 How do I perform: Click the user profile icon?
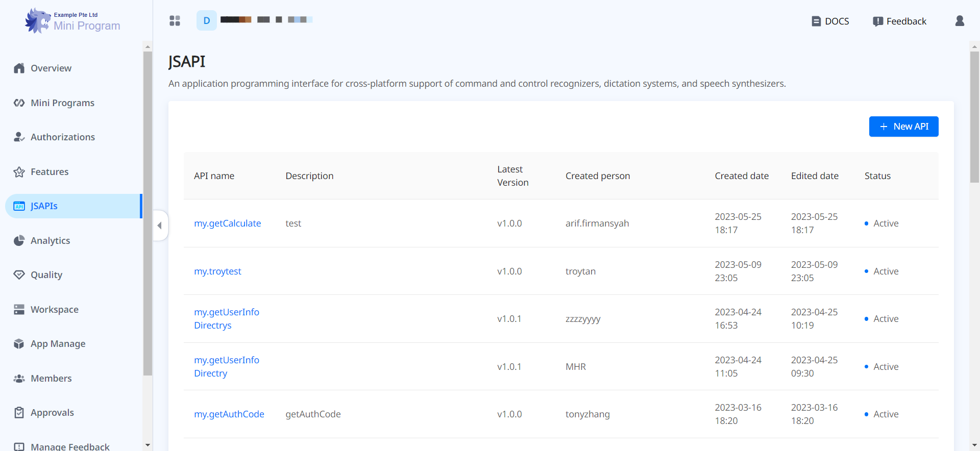pyautogui.click(x=960, y=21)
